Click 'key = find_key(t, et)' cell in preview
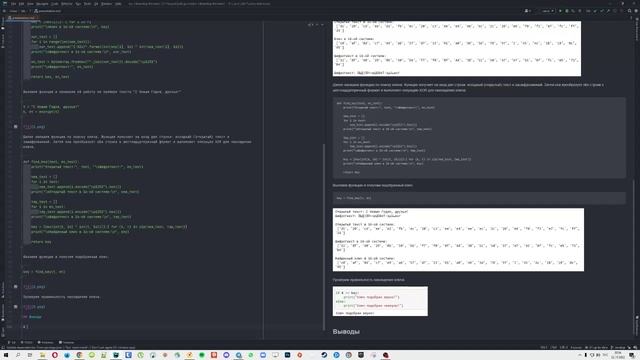 pyautogui.click(x=479, y=198)
